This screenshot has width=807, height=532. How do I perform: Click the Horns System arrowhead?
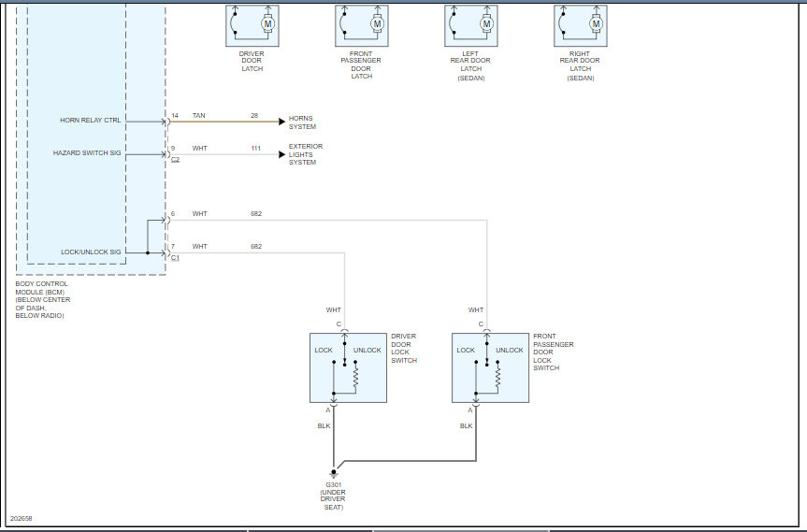click(281, 122)
